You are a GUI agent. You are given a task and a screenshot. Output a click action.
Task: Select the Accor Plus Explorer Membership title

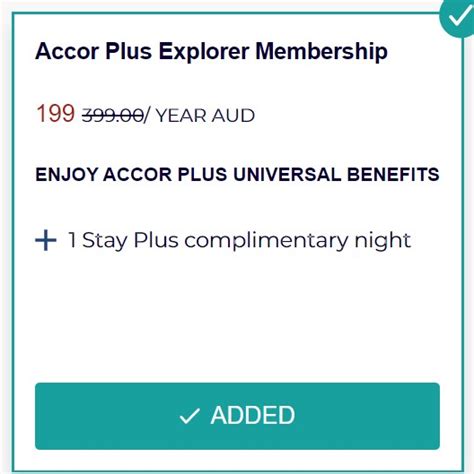[211, 52]
